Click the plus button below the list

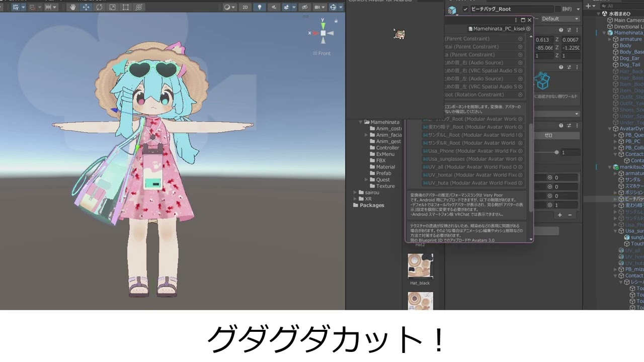pos(559,215)
